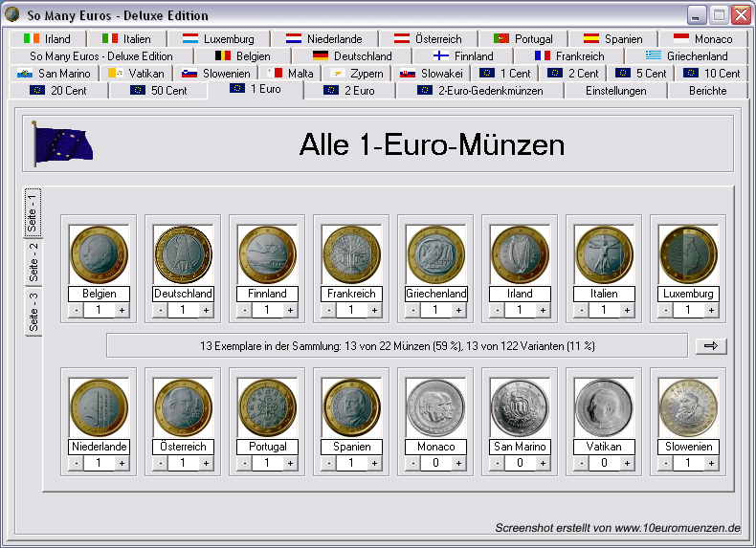This screenshot has width=756, height=548.
Task: Click the waving EU flag icon
Action: (x=62, y=143)
